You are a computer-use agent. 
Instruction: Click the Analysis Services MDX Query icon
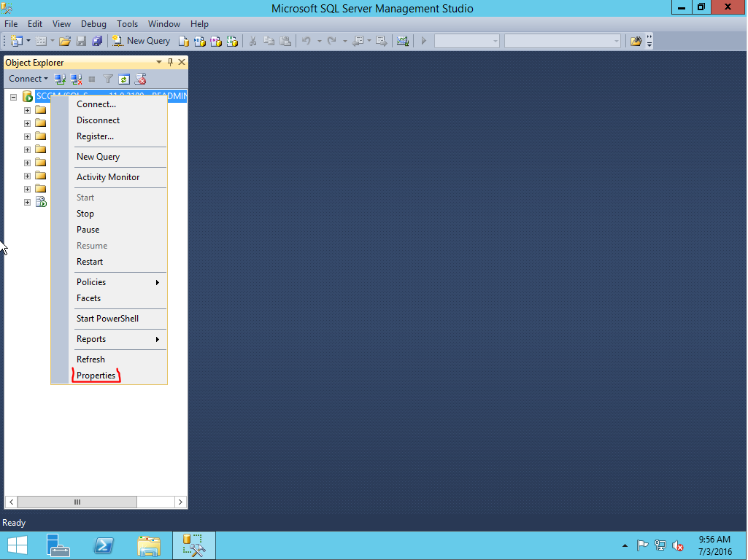coord(200,41)
